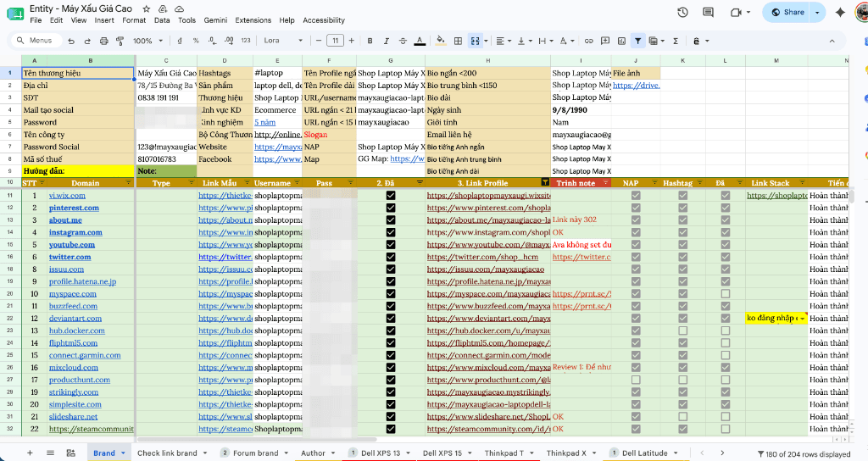Insert a link
868x461 pixels.
[x=588, y=41]
